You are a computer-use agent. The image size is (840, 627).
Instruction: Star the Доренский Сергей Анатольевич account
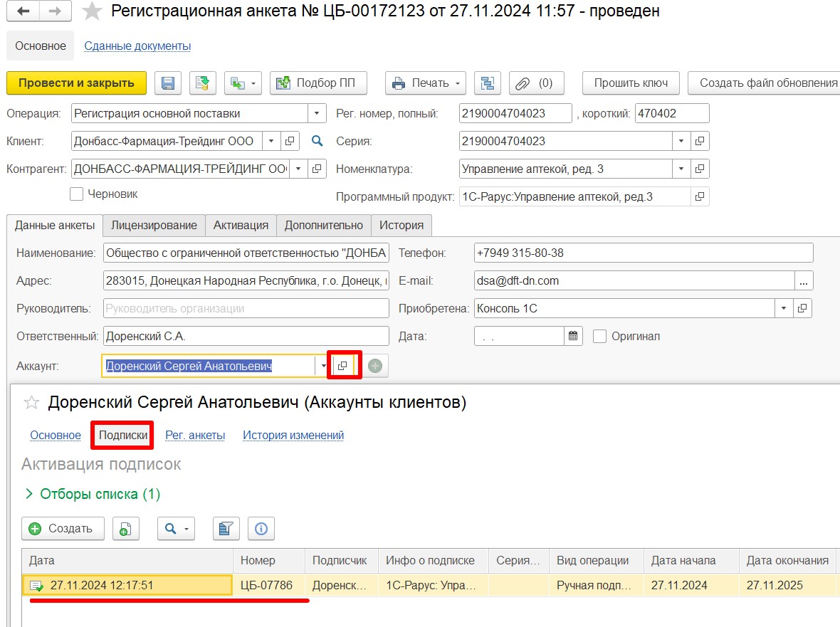click(31, 403)
